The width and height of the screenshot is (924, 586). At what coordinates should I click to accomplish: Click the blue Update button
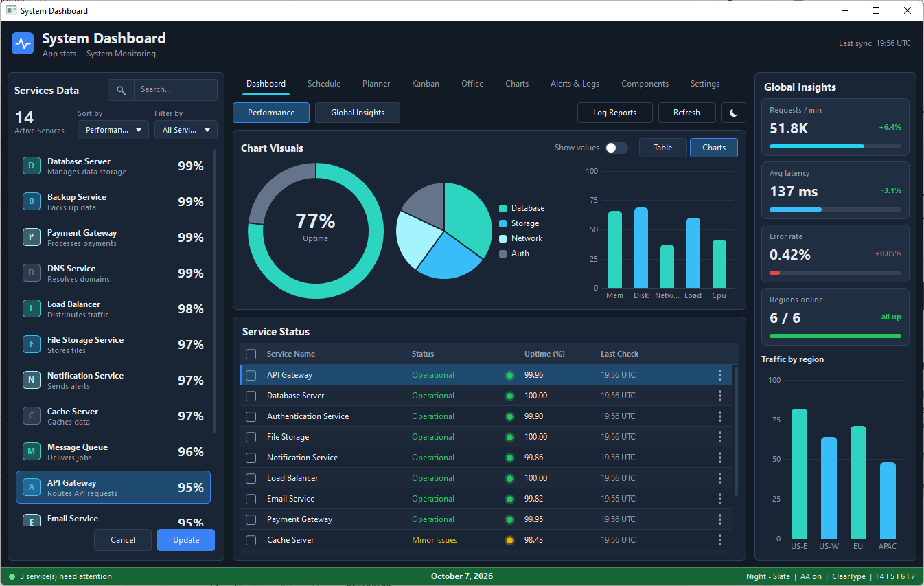186,540
